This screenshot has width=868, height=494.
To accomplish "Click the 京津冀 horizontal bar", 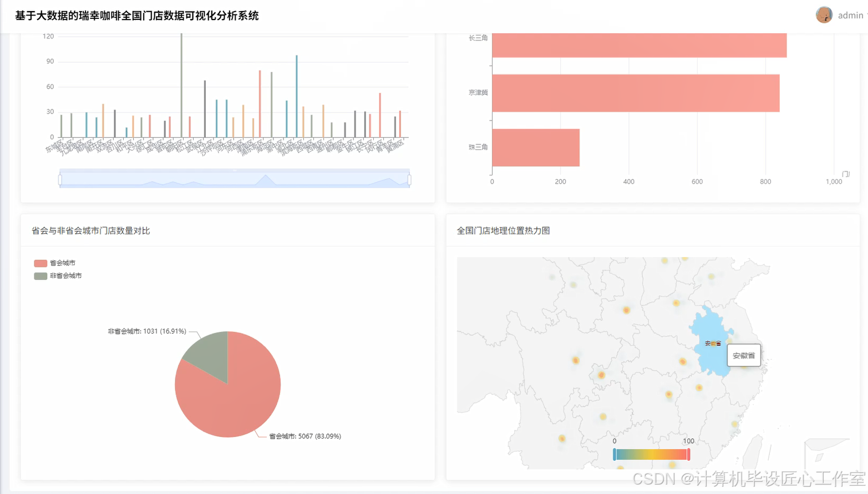I will coord(636,93).
